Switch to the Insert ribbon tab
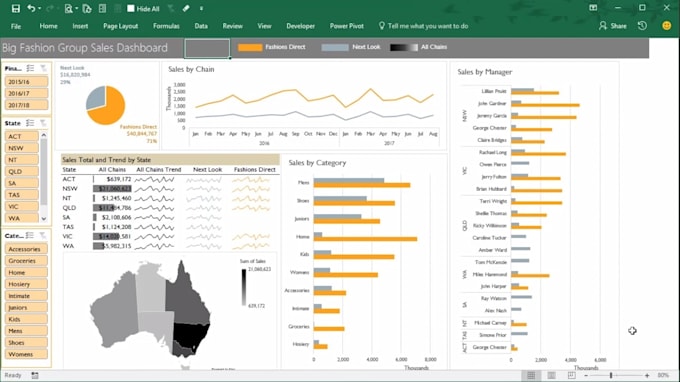 (x=80, y=26)
